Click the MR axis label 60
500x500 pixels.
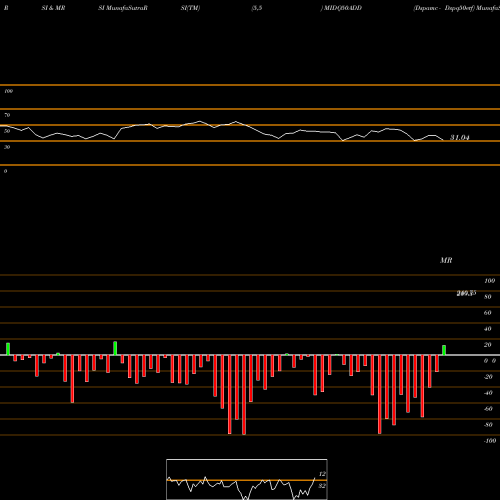click(488, 313)
